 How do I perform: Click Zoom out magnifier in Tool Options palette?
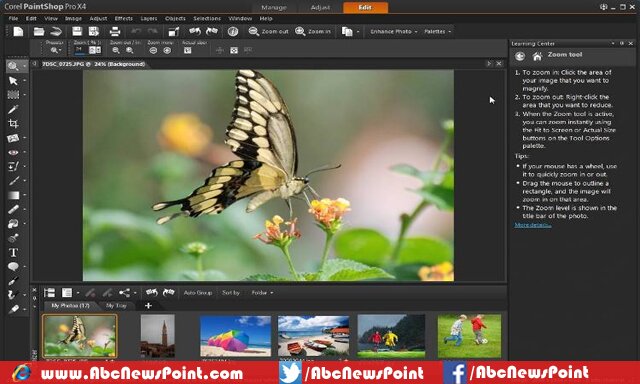(x=116, y=50)
